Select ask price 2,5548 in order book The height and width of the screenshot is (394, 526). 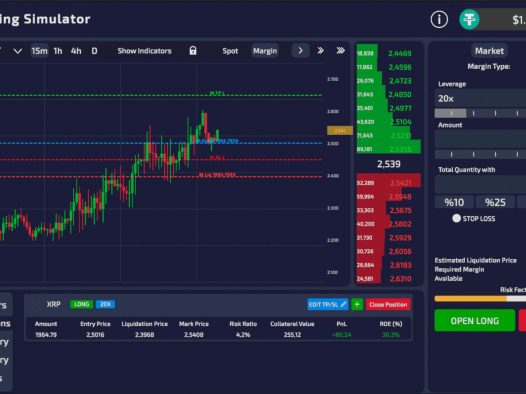click(401, 197)
